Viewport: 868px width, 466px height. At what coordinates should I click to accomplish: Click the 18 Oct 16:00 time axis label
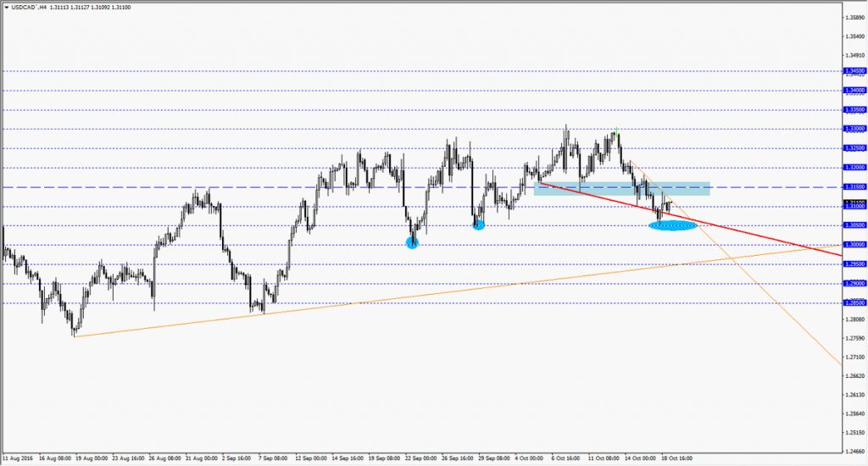tap(677, 459)
